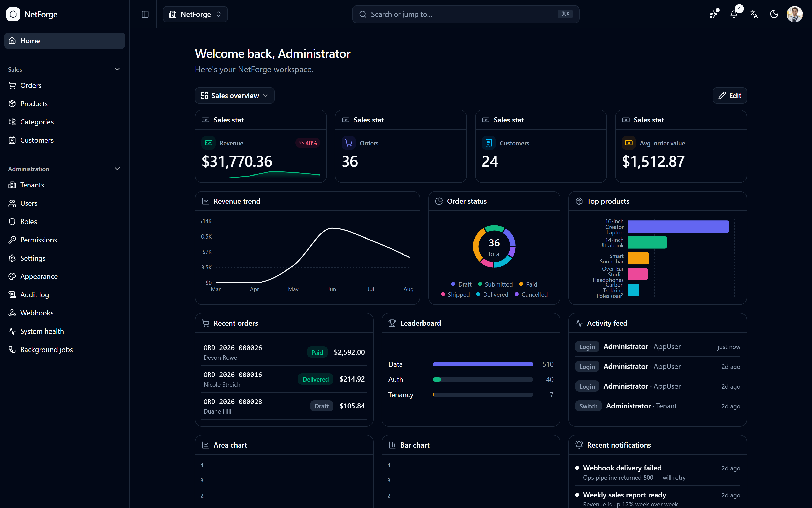This screenshot has width=812, height=508.
Task: Click the 40% revenue trend badge
Action: click(x=308, y=143)
